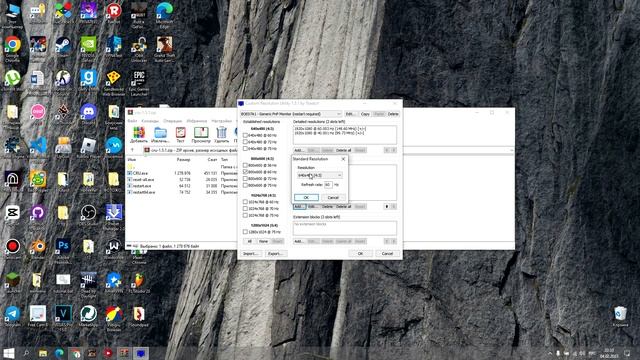Toggle 1024x768 @ 75 Hz checkbox
Image resolution: width=640 pixels, height=360 pixels.
[x=245, y=215]
